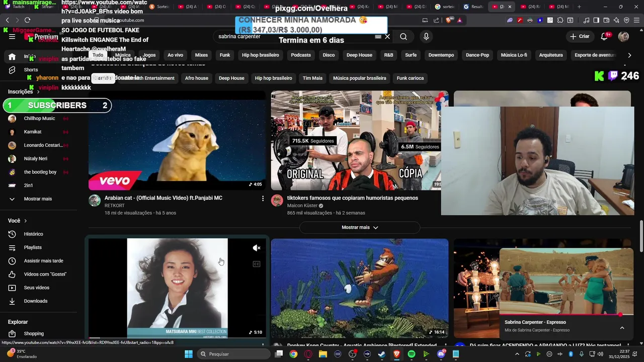Seek on the miniplayer red progress bar
The image size is (644, 362).
coord(566,315)
